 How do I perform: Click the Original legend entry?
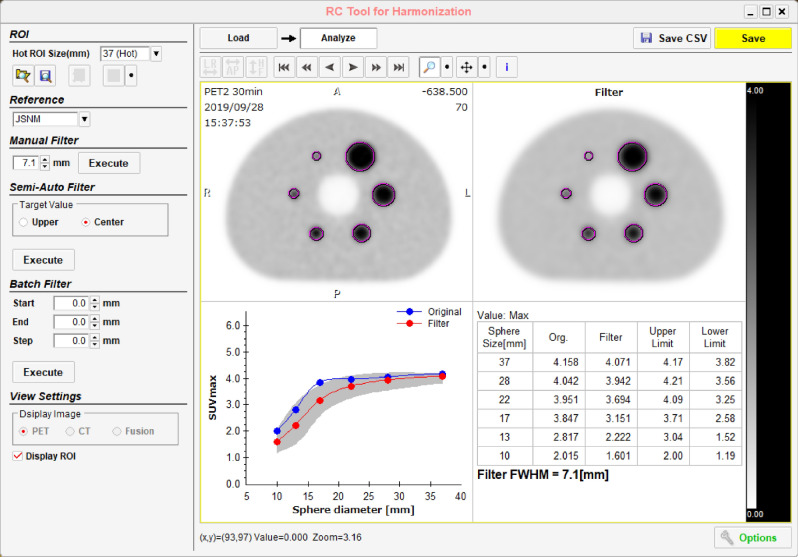(429, 312)
